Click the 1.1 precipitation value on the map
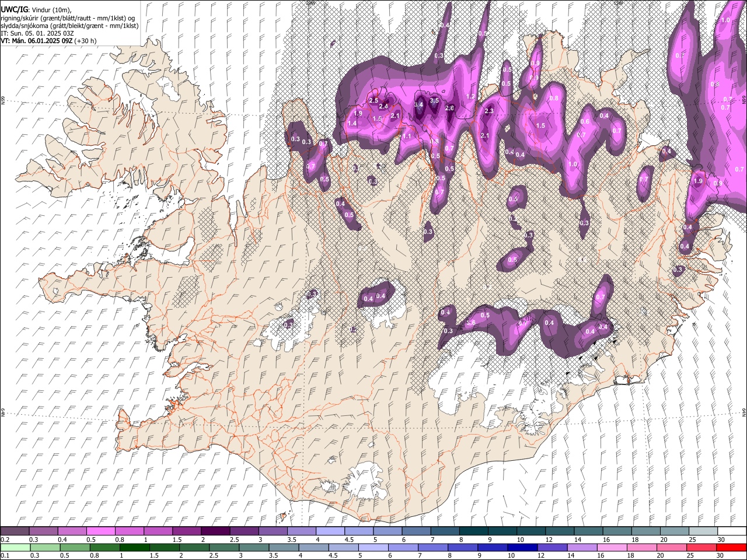The height and width of the screenshot is (560, 747). coord(407,136)
